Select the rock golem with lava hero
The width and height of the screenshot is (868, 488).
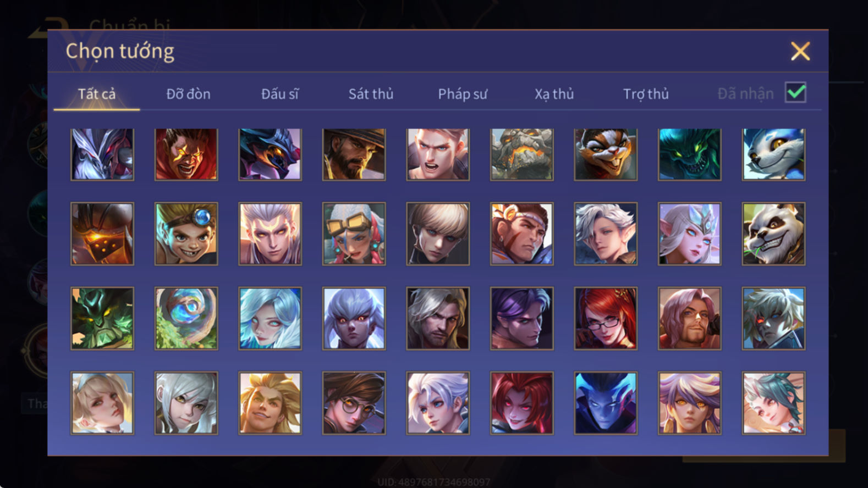click(x=522, y=154)
